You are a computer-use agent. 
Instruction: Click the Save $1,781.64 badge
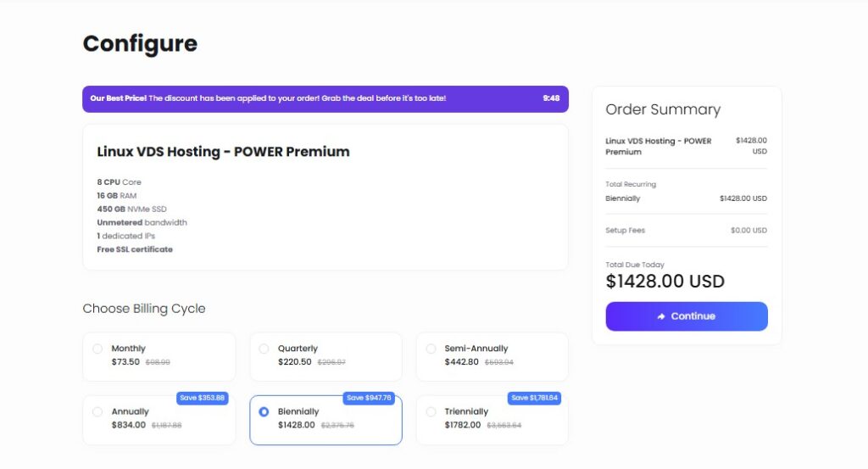pos(534,398)
